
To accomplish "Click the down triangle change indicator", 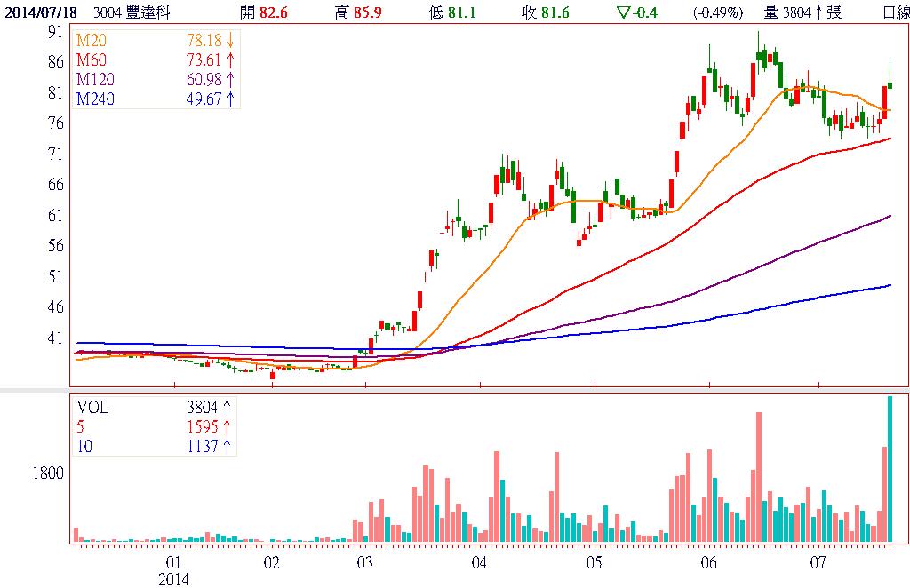I will [621, 12].
